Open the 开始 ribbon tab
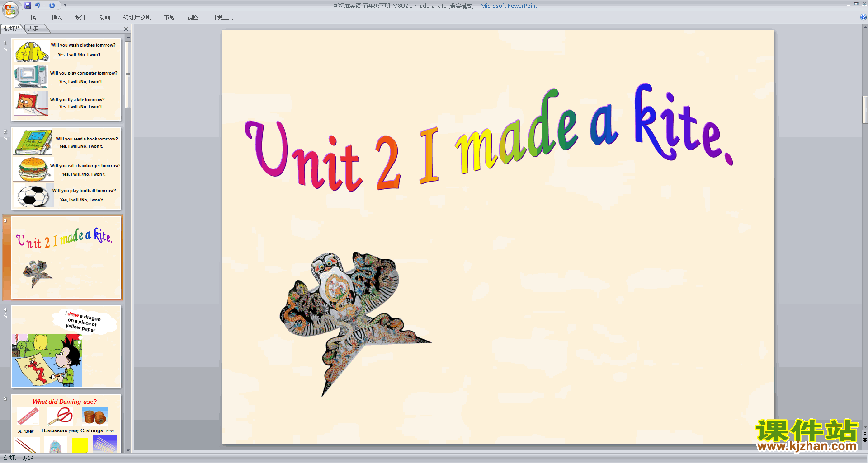The image size is (868, 463). pos(33,18)
